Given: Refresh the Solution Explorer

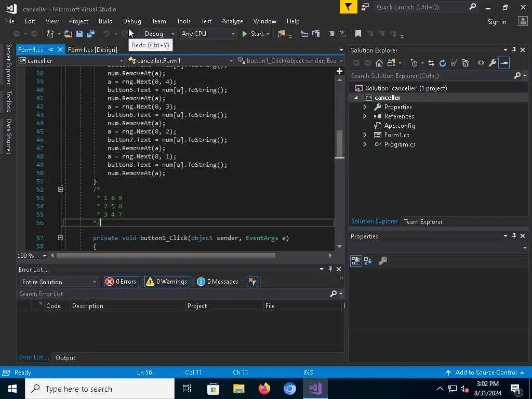Looking at the screenshot, I should click(x=443, y=63).
